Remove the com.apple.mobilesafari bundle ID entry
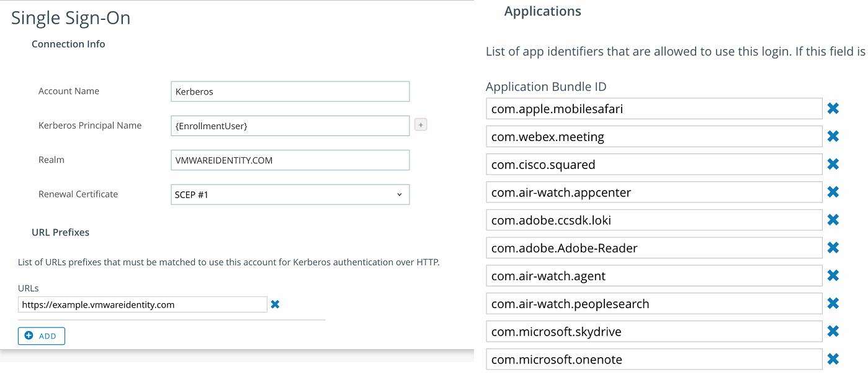 click(x=833, y=109)
